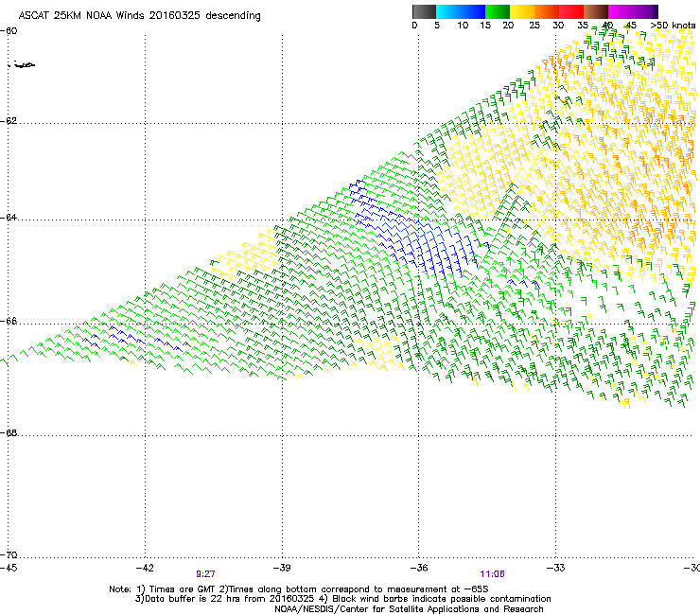Click the green 15-20 knots legend band
Image resolution: width=700 pixels, height=615 pixels.
click(x=498, y=11)
